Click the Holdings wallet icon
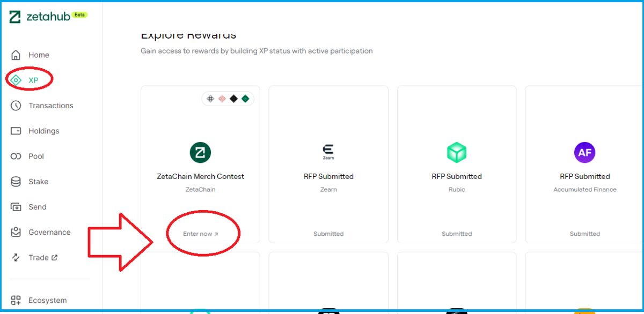Image resolution: width=644 pixels, height=314 pixels. coord(16,131)
